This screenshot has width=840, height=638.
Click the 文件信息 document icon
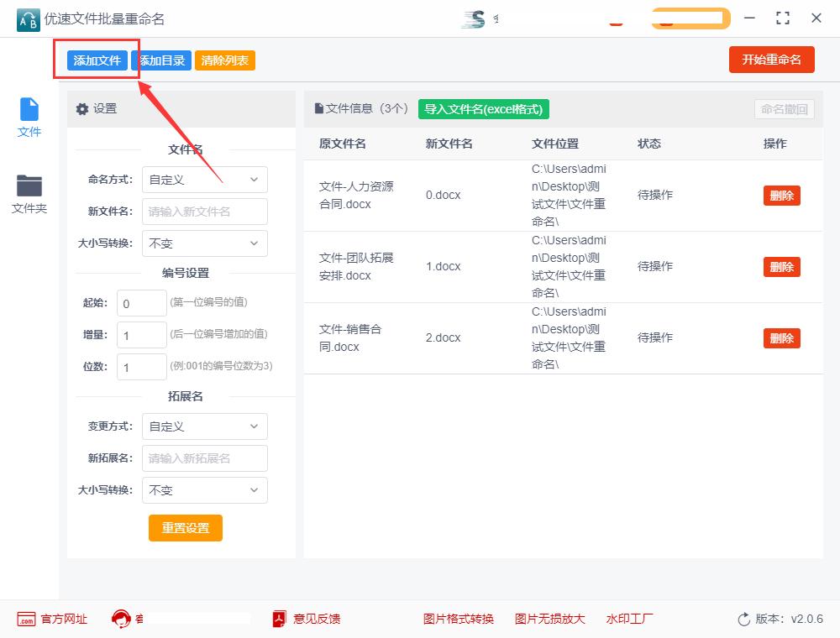[x=320, y=108]
